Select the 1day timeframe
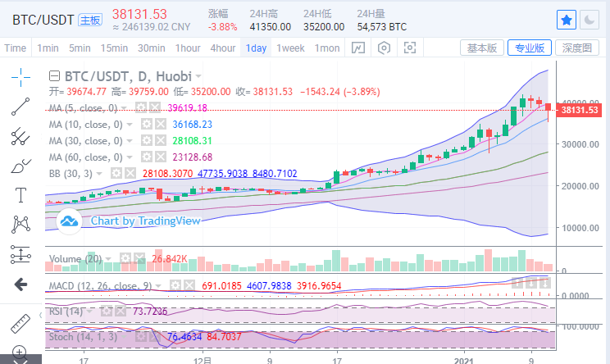Image resolution: width=610 pixels, height=364 pixels. point(256,48)
